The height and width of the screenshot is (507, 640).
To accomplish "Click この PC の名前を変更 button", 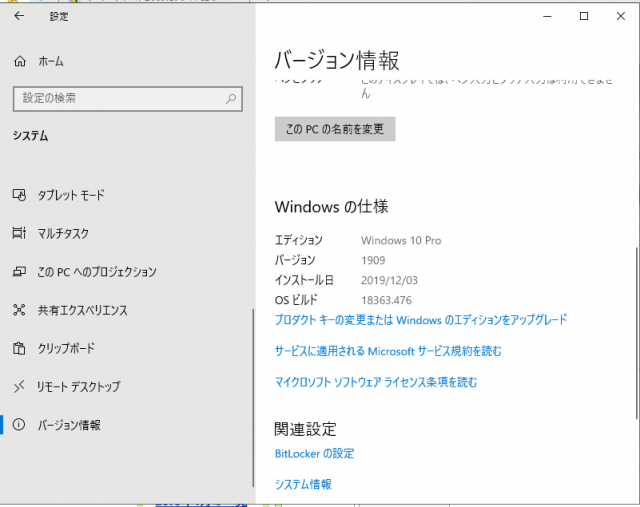I will pos(335,129).
